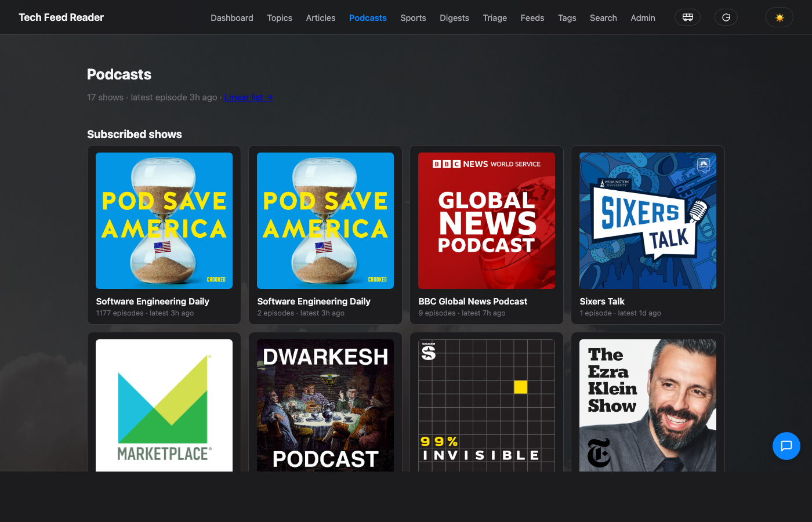Open the Triage nav item
This screenshot has width=812, height=522.
495,18
